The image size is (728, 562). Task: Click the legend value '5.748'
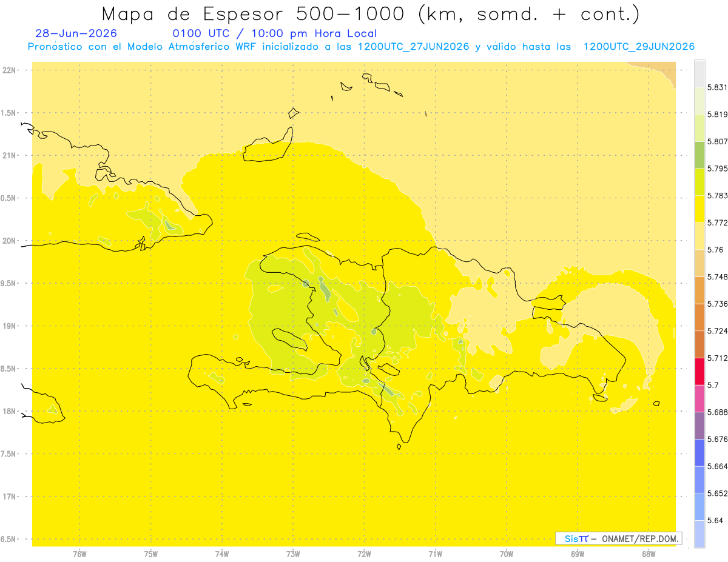pyautogui.click(x=718, y=277)
